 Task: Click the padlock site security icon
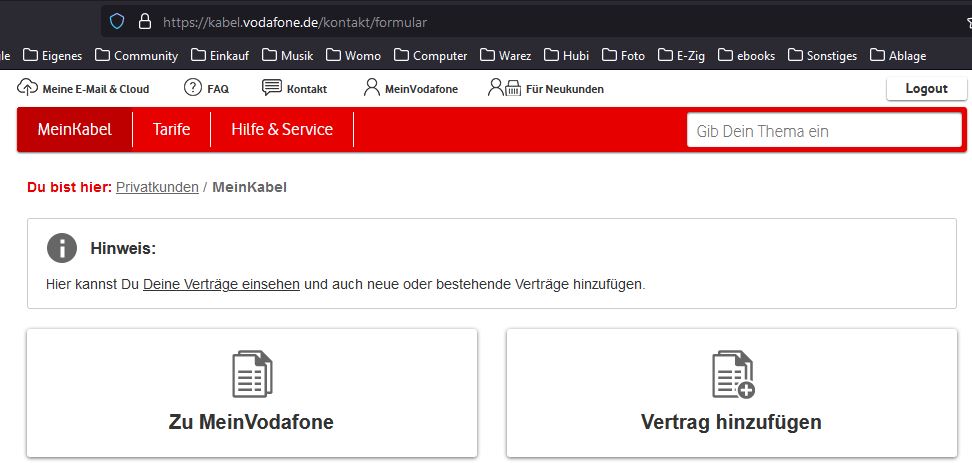tap(144, 22)
